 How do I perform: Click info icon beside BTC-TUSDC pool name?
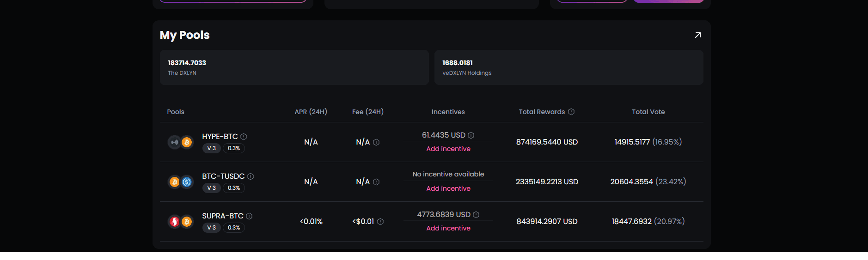coord(251,176)
